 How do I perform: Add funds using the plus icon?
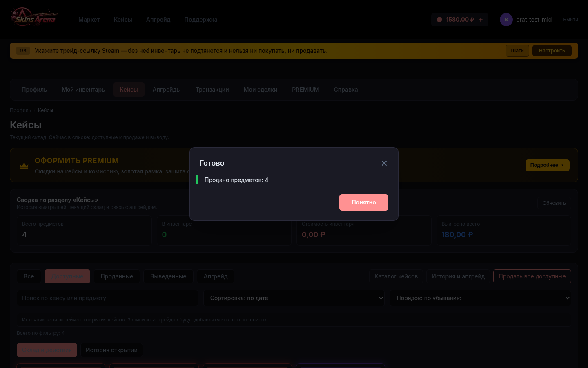(481, 20)
